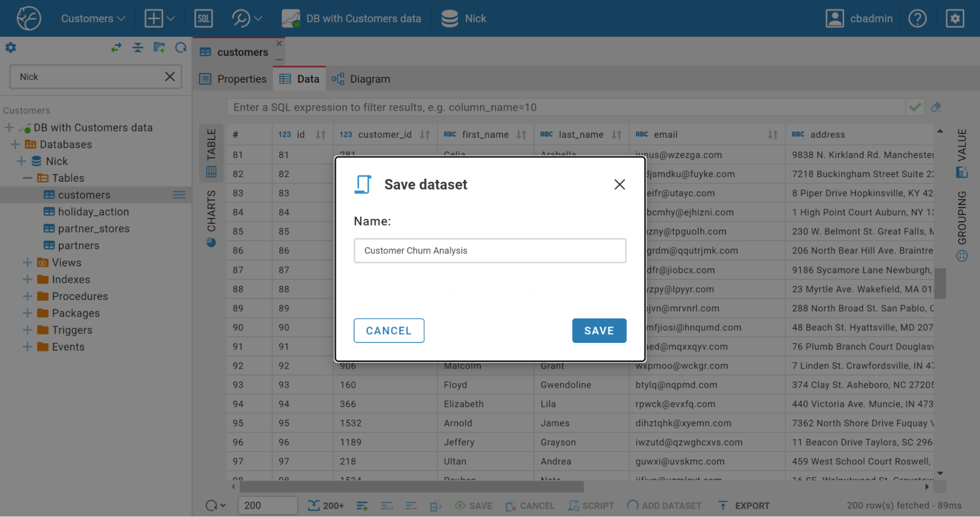The width and height of the screenshot is (980, 517).
Task: Click the navigator settings gear icon
Action: pos(11,48)
